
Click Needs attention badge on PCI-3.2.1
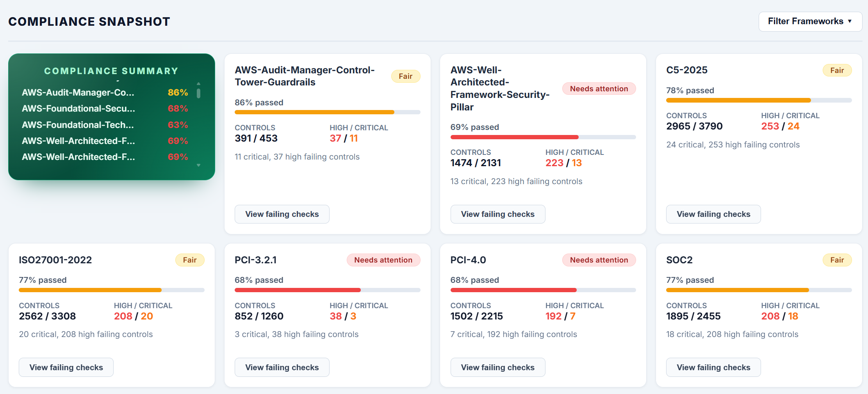[383, 260]
